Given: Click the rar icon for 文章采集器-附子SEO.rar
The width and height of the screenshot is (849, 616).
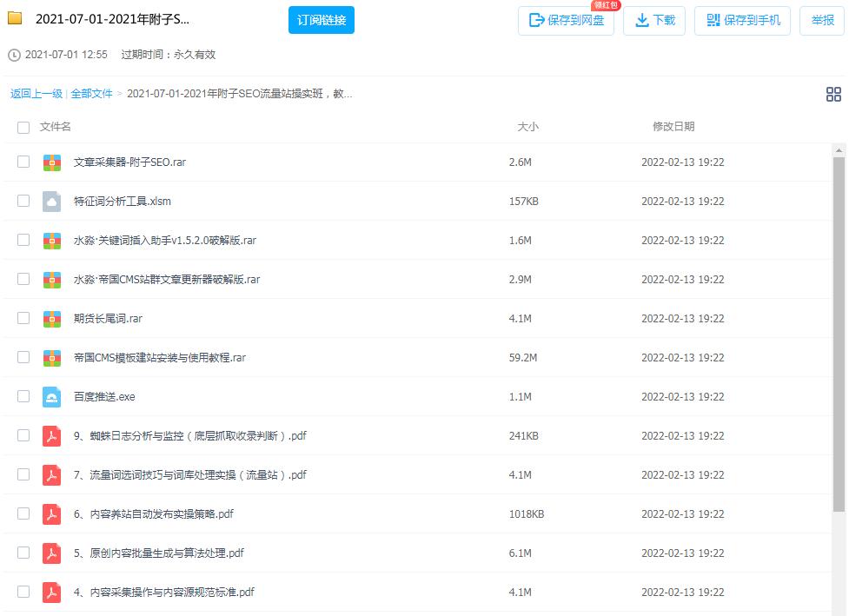Looking at the screenshot, I should [52, 162].
